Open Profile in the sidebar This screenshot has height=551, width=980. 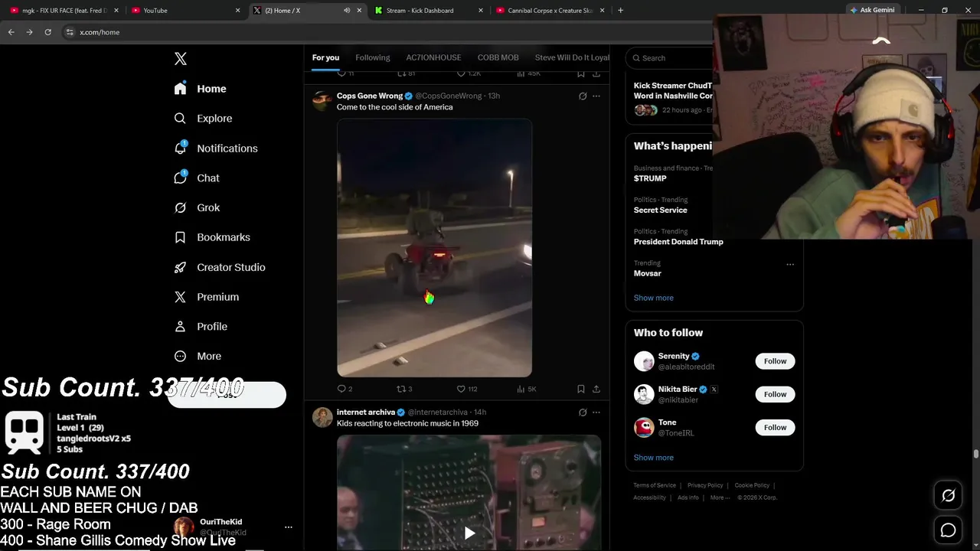point(201,327)
